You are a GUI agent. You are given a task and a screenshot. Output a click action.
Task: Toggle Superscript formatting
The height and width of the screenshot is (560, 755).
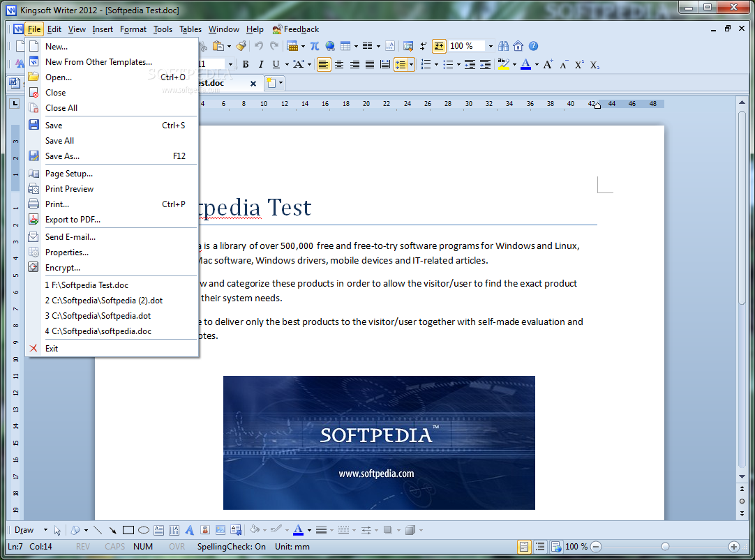tap(579, 64)
